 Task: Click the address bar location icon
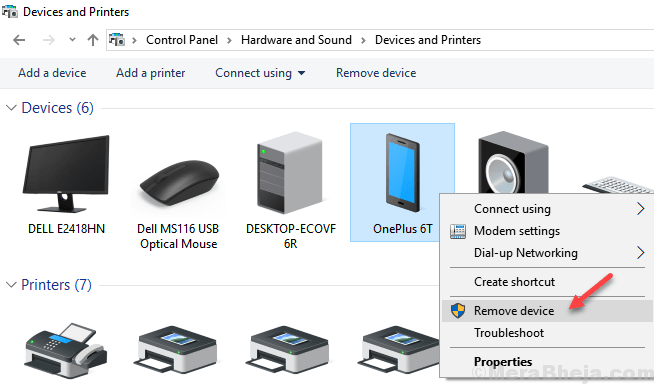tap(117, 40)
